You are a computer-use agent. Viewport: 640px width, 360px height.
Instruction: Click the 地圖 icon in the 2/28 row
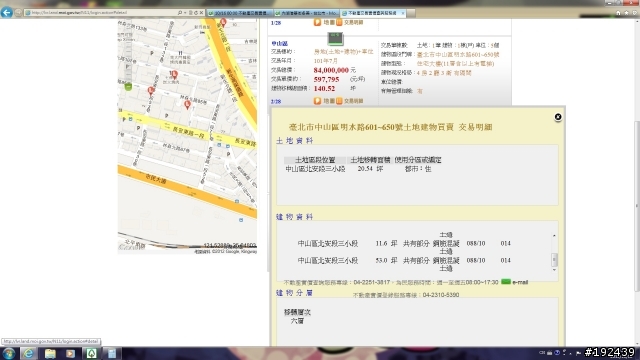click(x=317, y=101)
